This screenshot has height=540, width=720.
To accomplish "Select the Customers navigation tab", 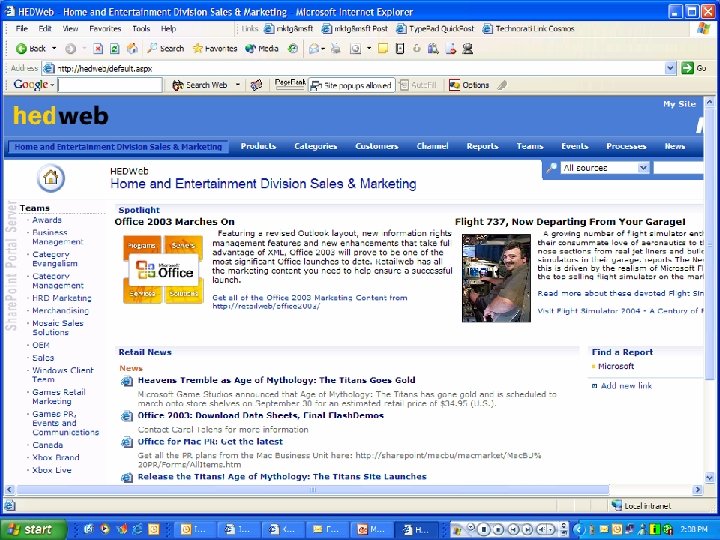I will 377,146.
